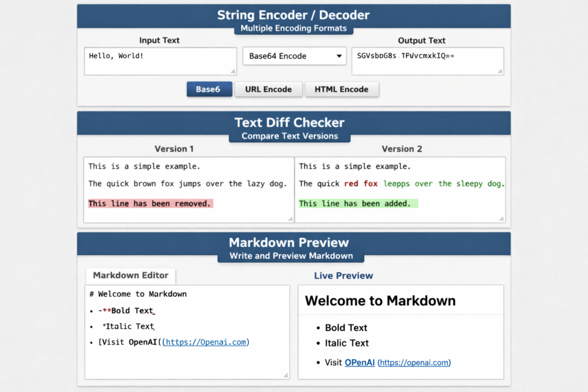Open the OPenAI link in preview

pos(359,363)
